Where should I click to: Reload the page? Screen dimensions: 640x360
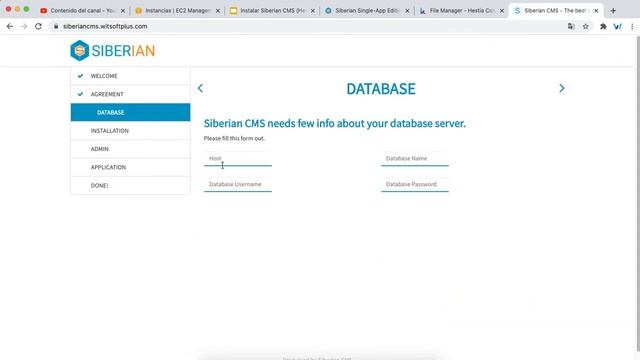click(x=38, y=26)
